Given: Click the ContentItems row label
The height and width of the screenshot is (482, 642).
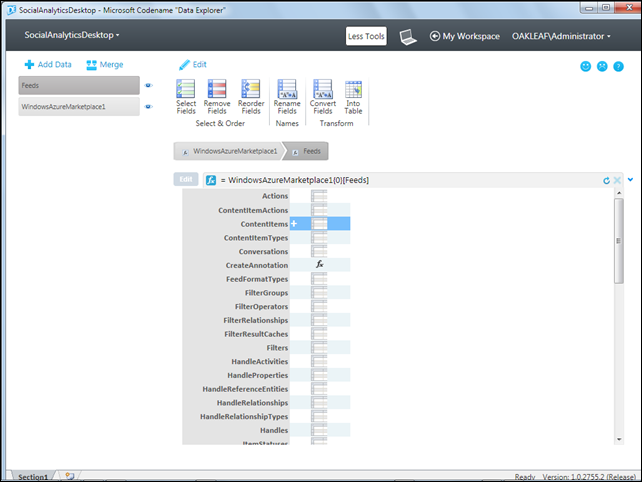Looking at the screenshot, I should pos(264,224).
